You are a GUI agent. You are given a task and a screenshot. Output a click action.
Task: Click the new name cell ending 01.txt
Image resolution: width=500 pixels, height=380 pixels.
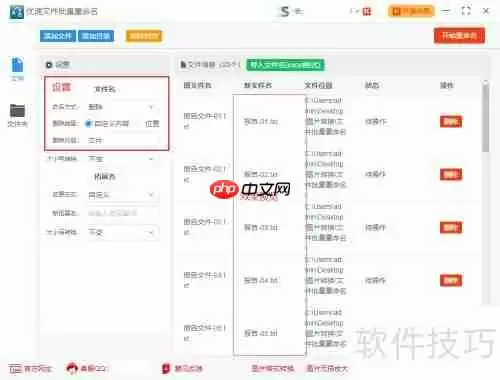261,122
